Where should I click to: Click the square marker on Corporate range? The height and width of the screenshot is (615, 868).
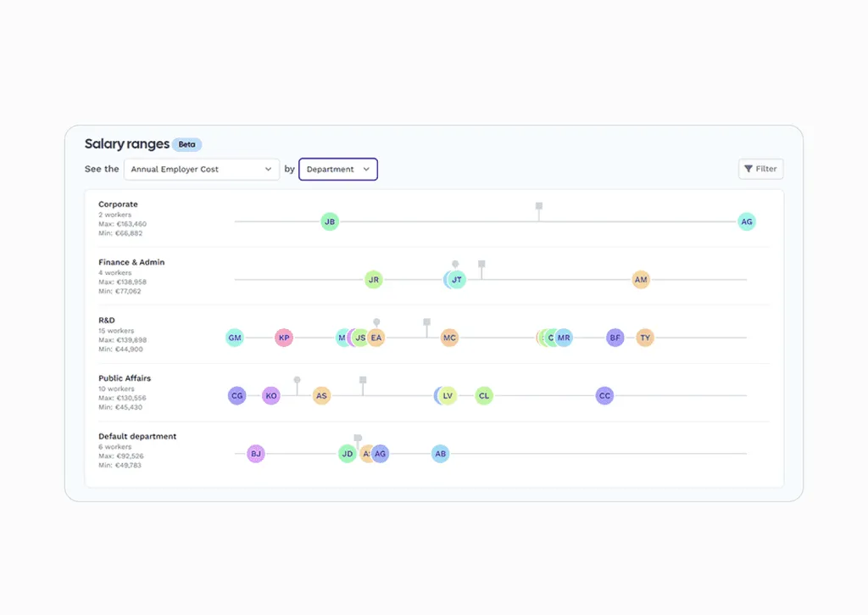click(x=538, y=206)
